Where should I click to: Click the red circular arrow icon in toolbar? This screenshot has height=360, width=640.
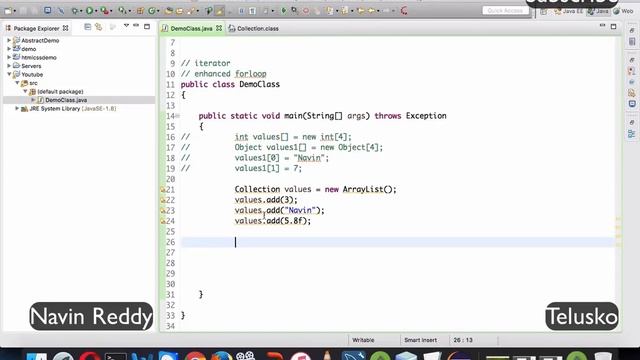404,11
